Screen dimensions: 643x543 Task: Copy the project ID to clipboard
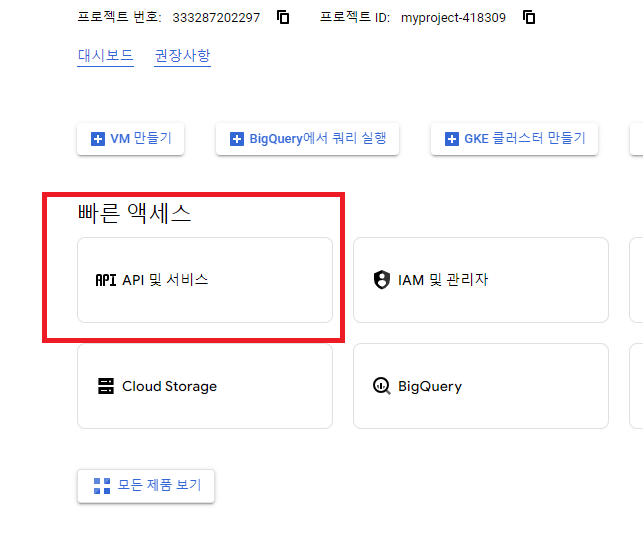click(x=529, y=17)
